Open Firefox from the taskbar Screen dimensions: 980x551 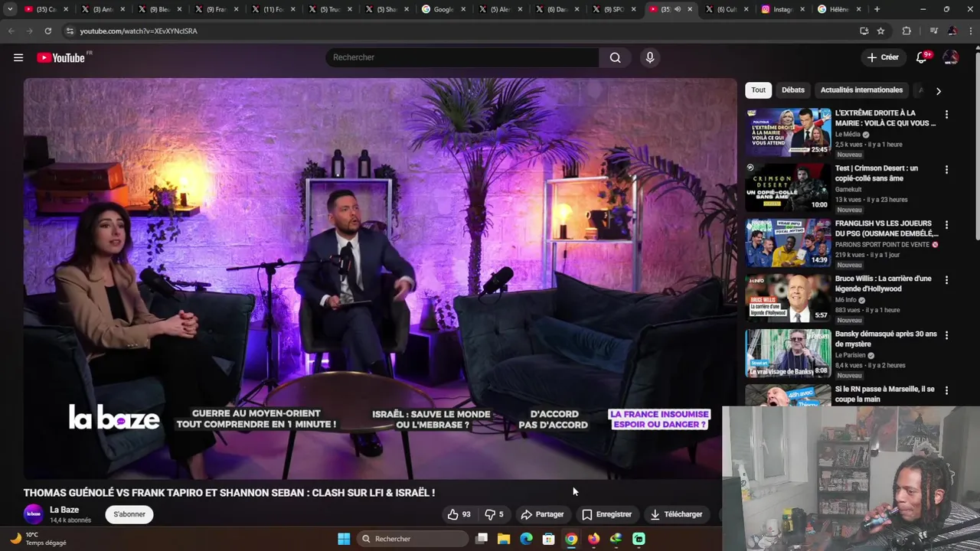click(593, 539)
